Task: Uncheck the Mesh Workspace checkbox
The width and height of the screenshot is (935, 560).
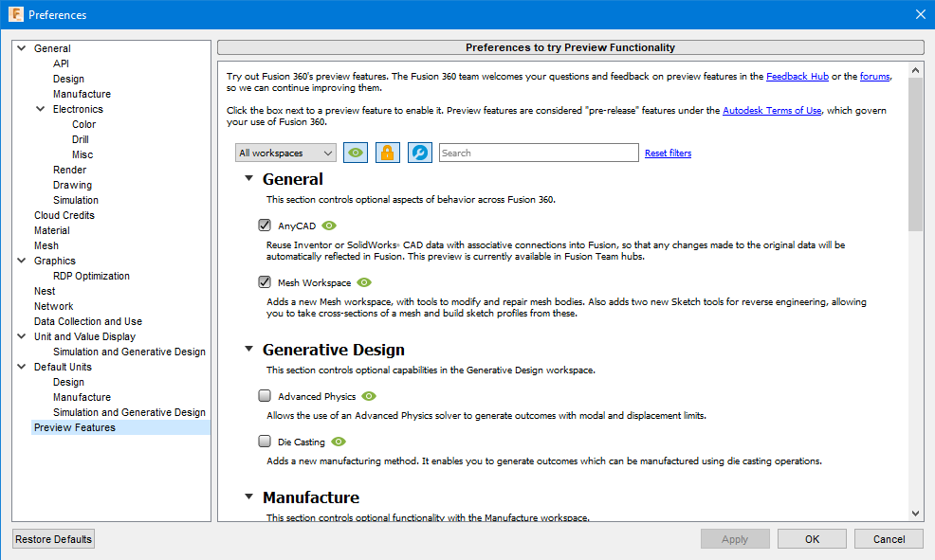Action: tap(265, 281)
